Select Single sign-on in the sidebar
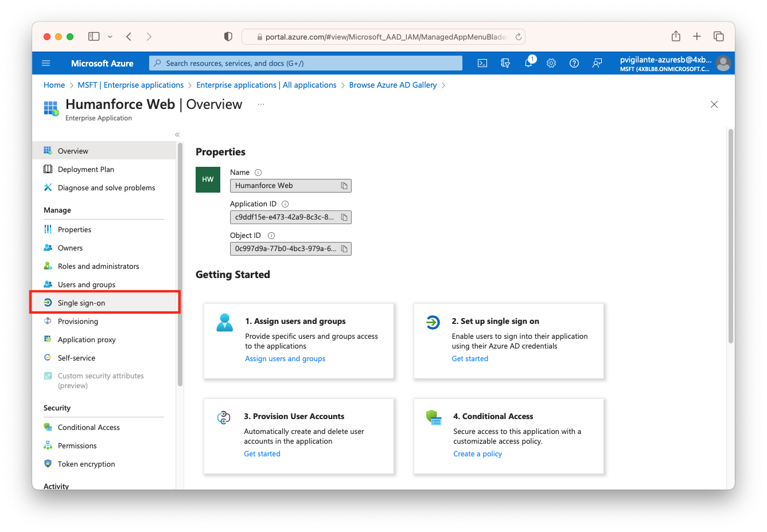 pos(81,302)
